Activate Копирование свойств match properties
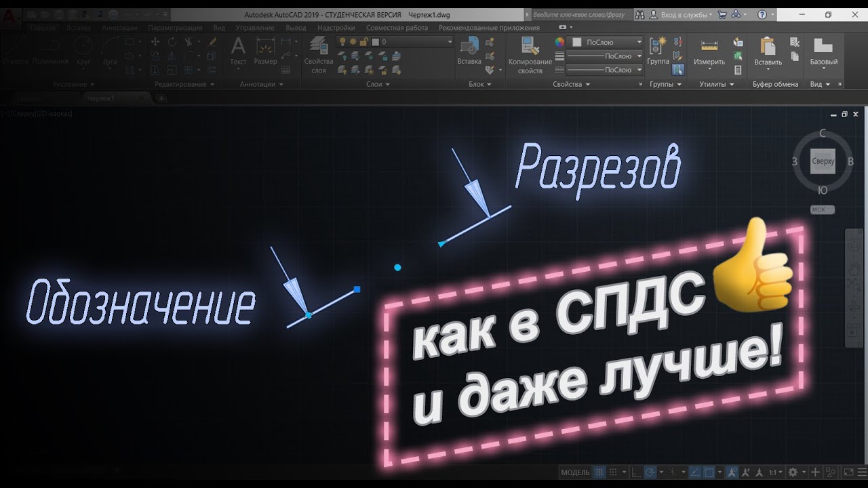The height and width of the screenshot is (488, 868). click(530, 56)
